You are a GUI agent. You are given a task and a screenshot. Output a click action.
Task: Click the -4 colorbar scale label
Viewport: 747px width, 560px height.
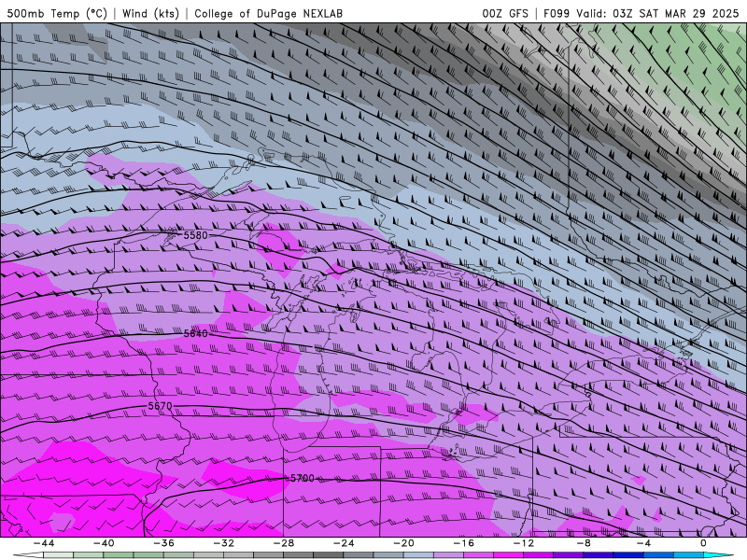643,543
